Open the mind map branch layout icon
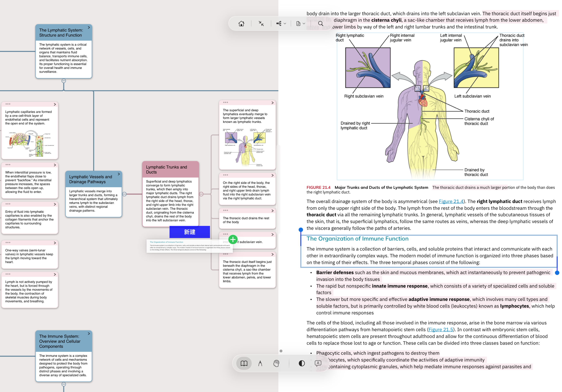Image resolution: width=562 pixels, height=392 pixels. (279, 23)
